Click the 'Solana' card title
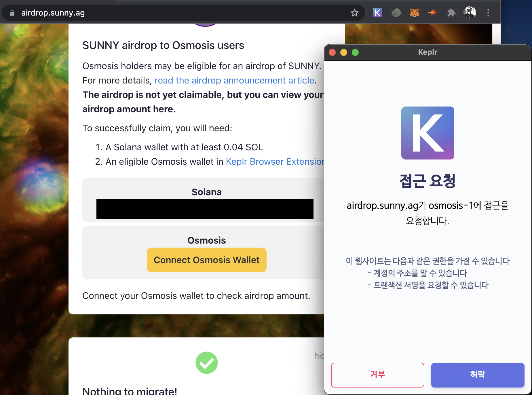Image resolution: width=532 pixels, height=395 pixels. pos(207,192)
